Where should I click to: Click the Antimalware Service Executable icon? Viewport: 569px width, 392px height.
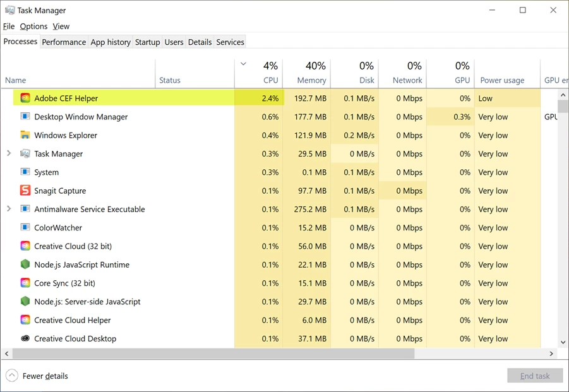[25, 209]
